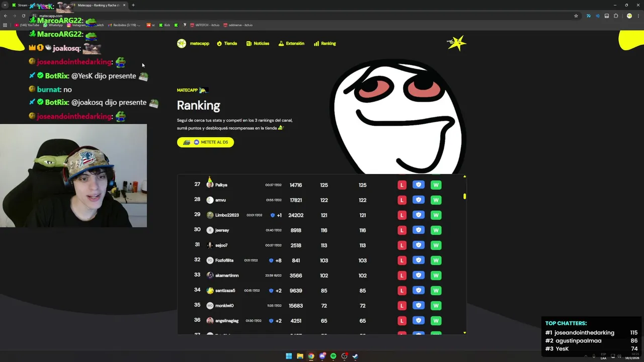The image size is (644, 362).
Task: Click the blue shield button for Palkya
Action: pos(418,185)
